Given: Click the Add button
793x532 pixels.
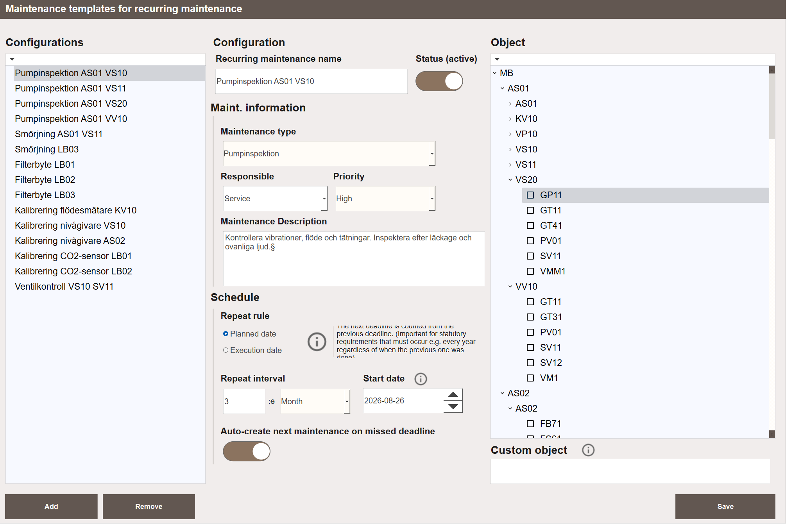Looking at the screenshot, I should pyautogui.click(x=51, y=507).
